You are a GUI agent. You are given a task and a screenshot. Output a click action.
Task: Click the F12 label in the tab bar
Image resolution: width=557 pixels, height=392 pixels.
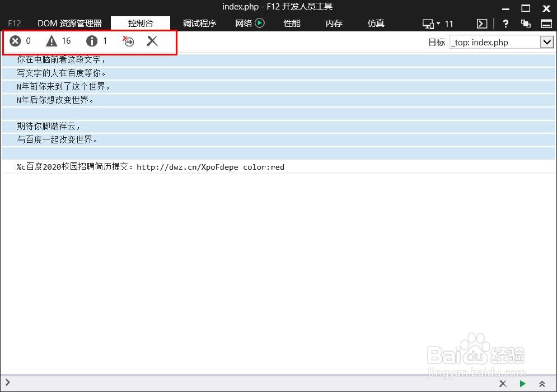pyautogui.click(x=15, y=24)
